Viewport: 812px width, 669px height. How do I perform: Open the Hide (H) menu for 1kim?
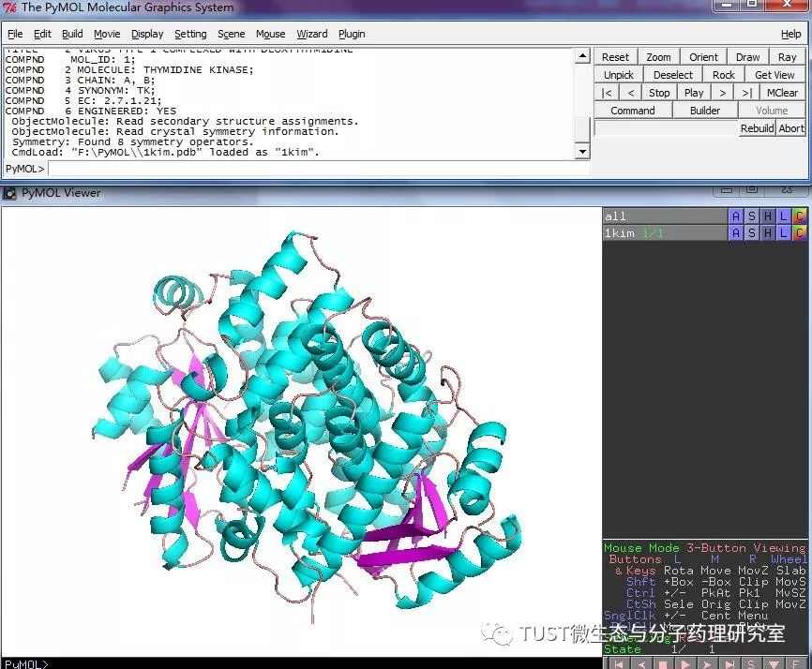[768, 232]
